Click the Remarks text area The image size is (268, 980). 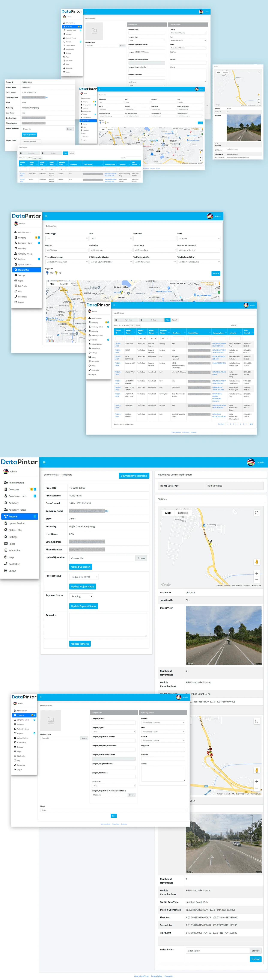108,625
